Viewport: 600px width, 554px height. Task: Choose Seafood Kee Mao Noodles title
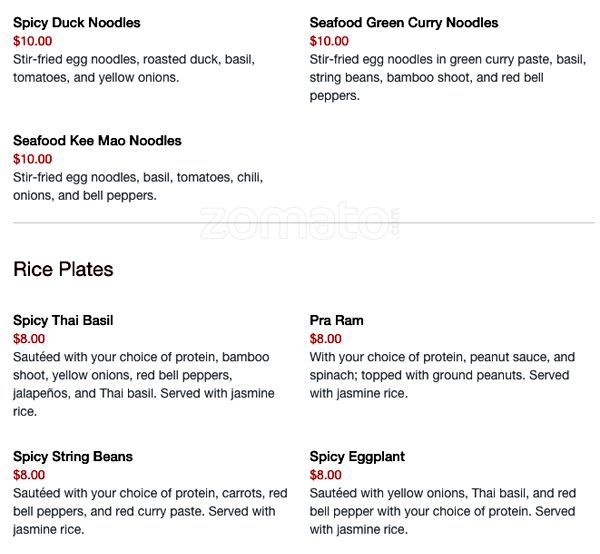97,140
